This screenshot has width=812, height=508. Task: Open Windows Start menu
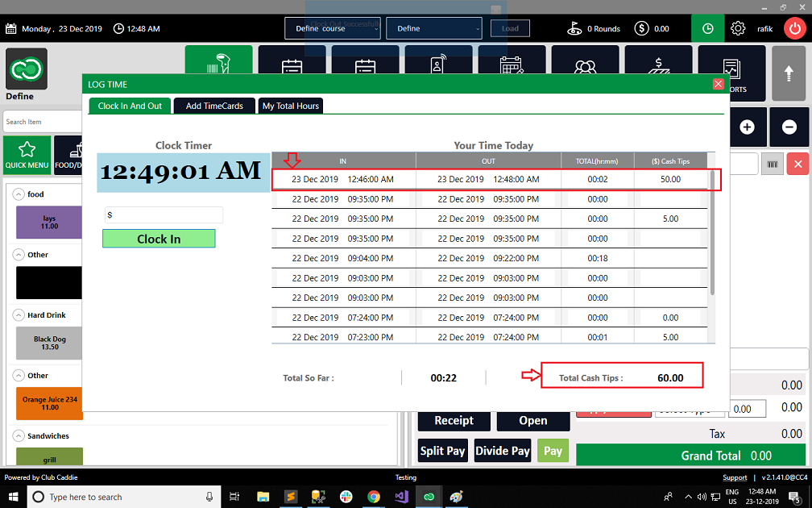(13, 497)
